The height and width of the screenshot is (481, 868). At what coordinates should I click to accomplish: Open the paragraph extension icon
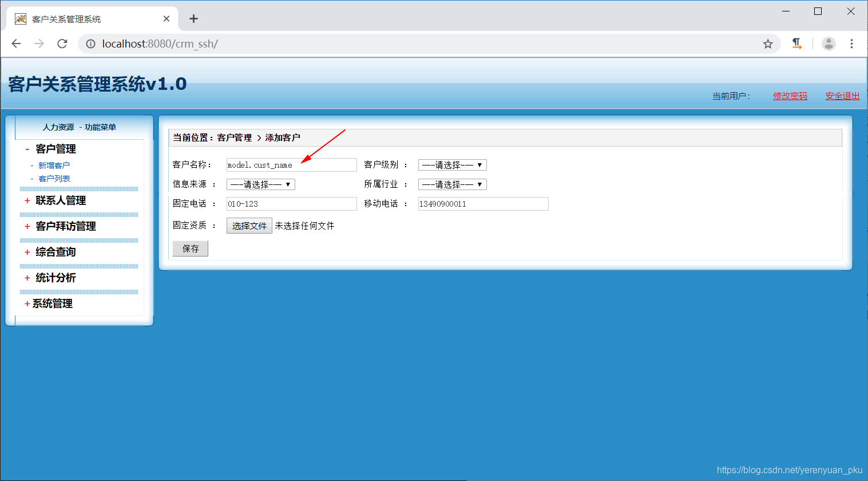tap(796, 44)
